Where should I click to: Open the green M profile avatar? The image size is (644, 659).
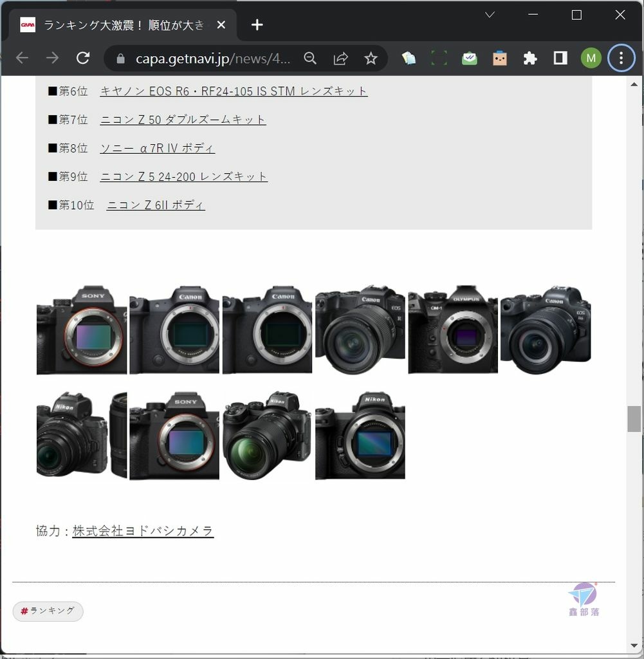tap(591, 58)
